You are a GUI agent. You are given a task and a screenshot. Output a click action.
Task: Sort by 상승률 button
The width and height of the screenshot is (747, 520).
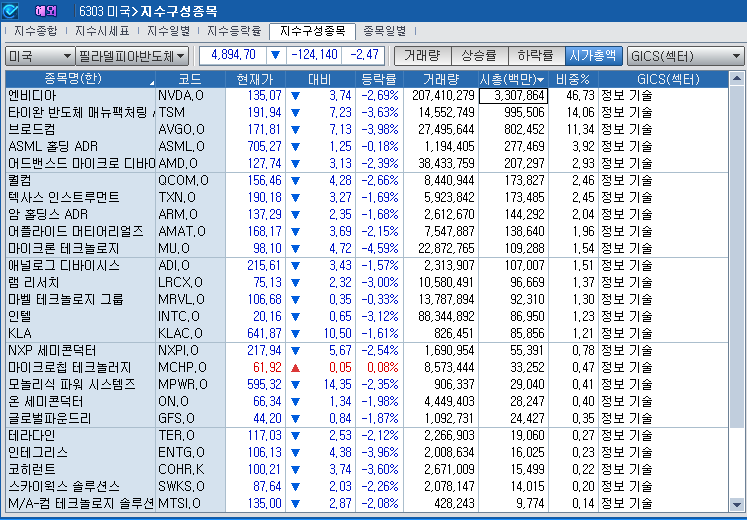[479, 56]
